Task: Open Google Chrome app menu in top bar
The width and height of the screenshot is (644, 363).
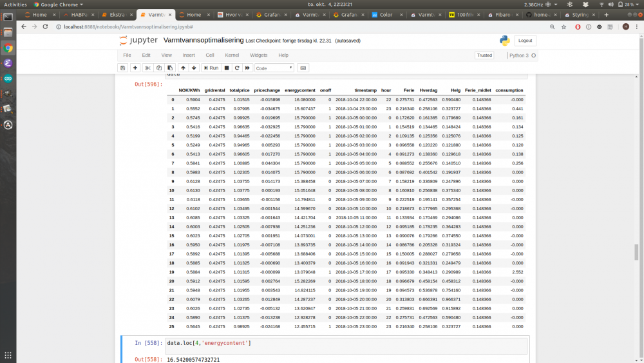Action: point(59,5)
